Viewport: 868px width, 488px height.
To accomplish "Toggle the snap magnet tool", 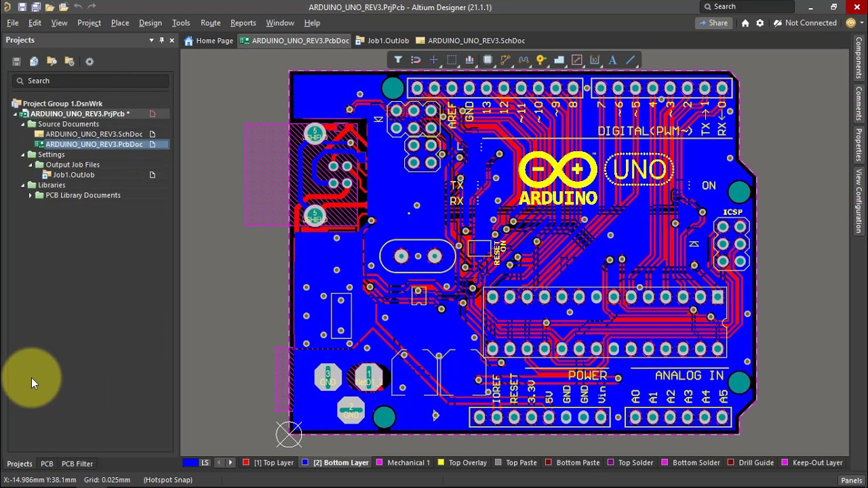I will pyautogui.click(x=416, y=60).
